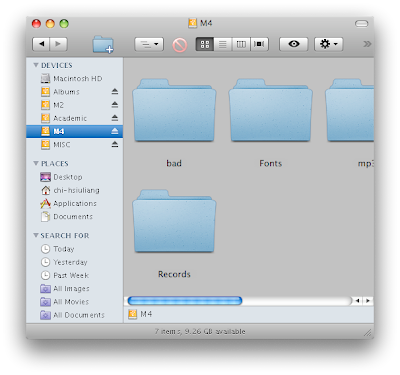Collapse the SEARCH FOR section
The height and width of the screenshot is (375, 400).
[36, 235]
